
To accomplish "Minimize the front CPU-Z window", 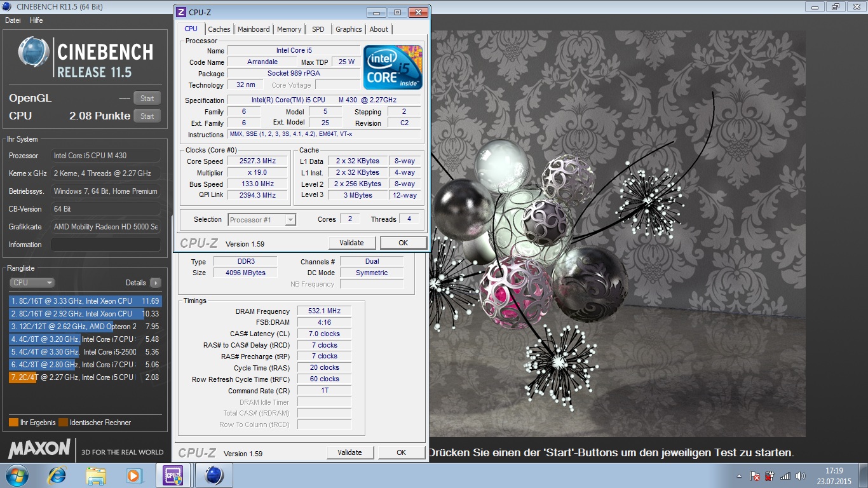I will click(x=377, y=12).
